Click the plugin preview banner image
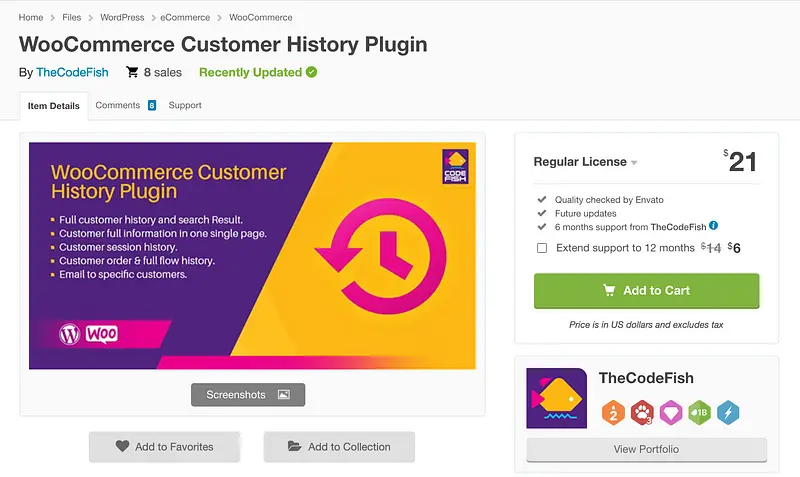This screenshot has width=800, height=477. (252, 255)
